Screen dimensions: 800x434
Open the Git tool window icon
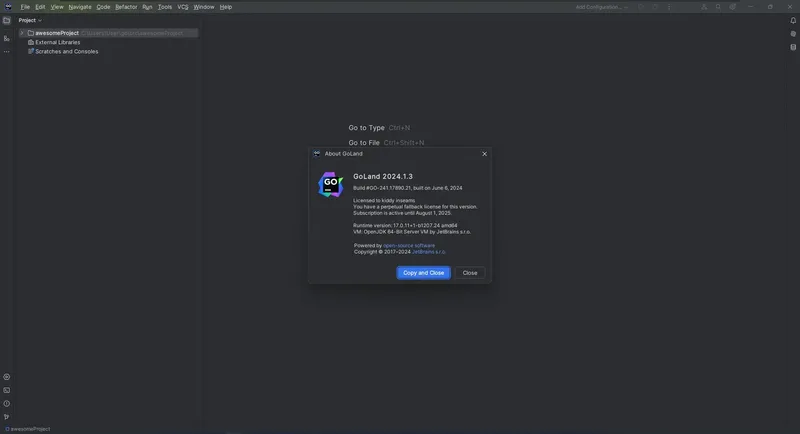(x=7, y=417)
